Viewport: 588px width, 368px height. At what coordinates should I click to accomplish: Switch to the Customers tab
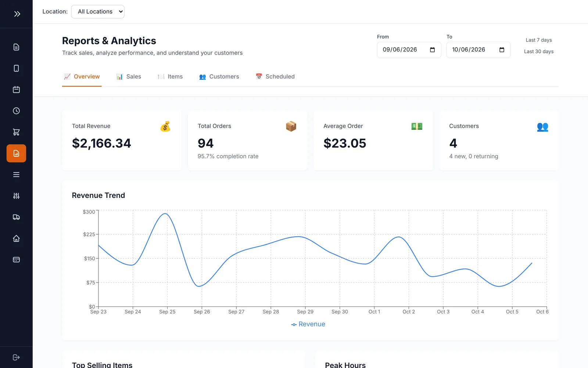(x=219, y=77)
